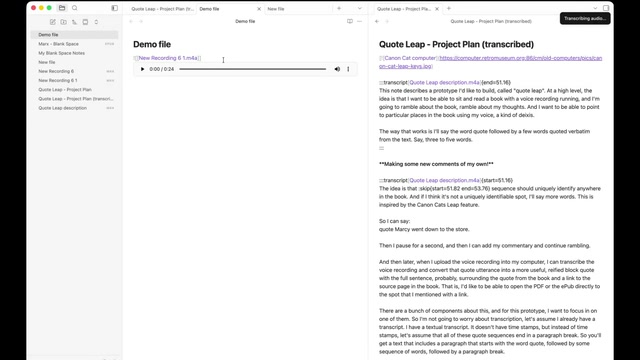The width and height of the screenshot is (640, 360).
Task: Click the 'quote Marcy went down' line
Action: coord(424,229)
